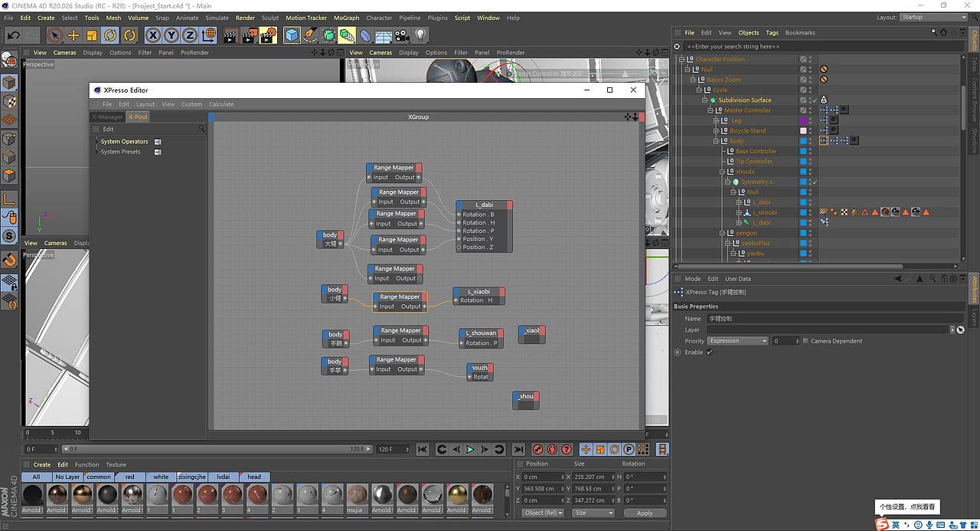
Task: Toggle the Y axis lock
Action: coord(171,35)
